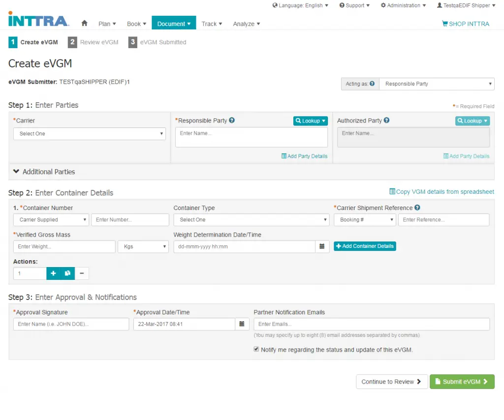The image size is (504, 420).
Task: Open the Support menu
Action: point(354,5)
